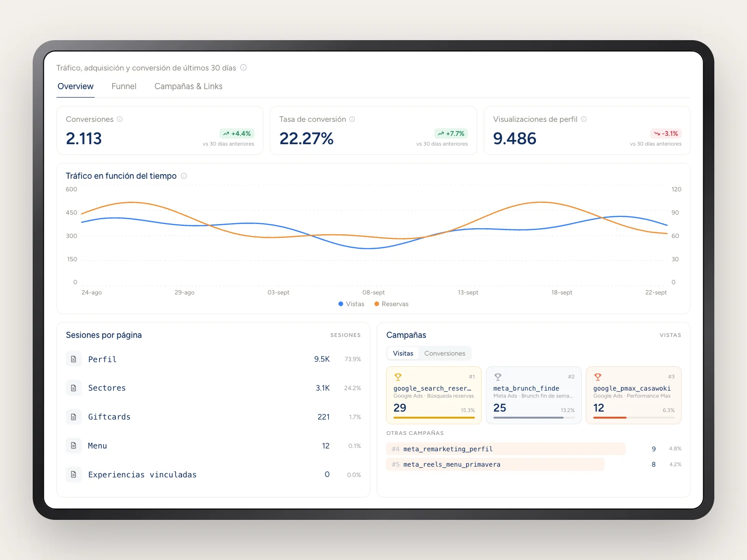The image size is (747, 560).
Task: Open the Sectores page row
Action: [x=213, y=388]
